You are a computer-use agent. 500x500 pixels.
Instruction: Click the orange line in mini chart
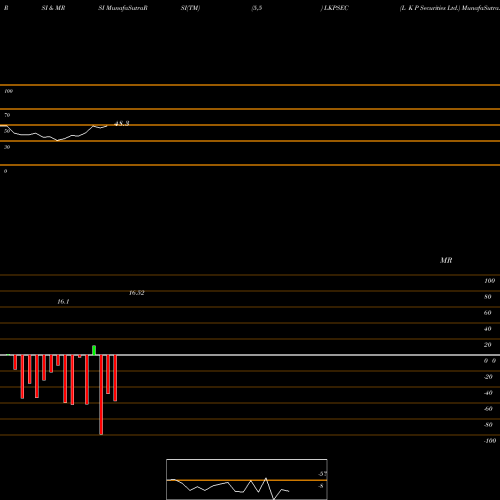pos(247,480)
